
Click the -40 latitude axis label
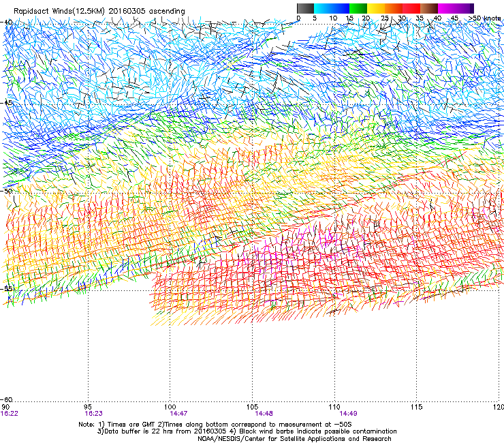(x=6, y=22)
